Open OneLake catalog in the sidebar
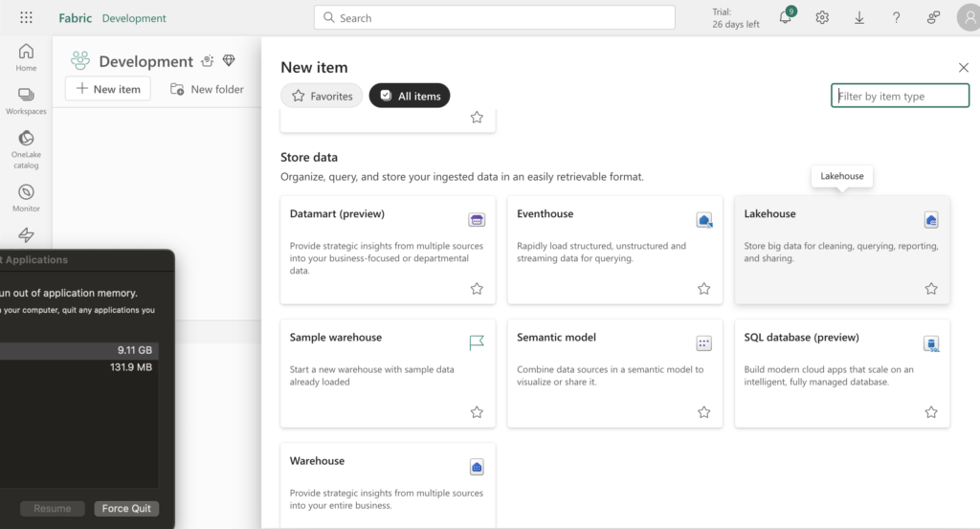Image resolution: width=980 pixels, height=529 pixels. [x=26, y=149]
